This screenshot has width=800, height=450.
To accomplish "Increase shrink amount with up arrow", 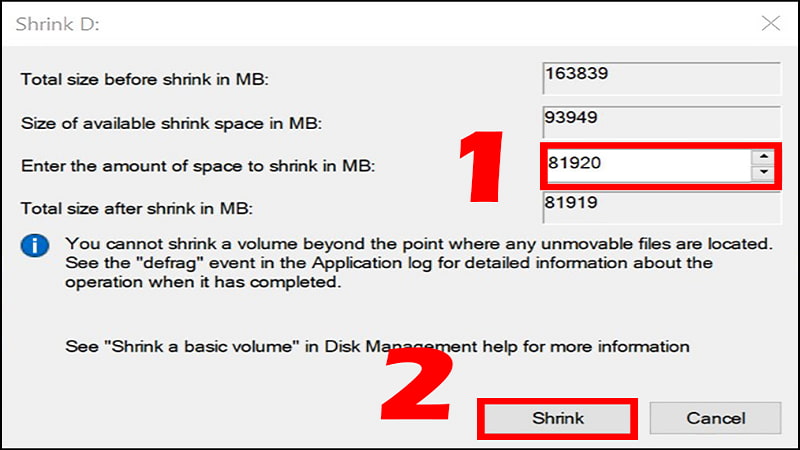I will (x=765, y=156).
